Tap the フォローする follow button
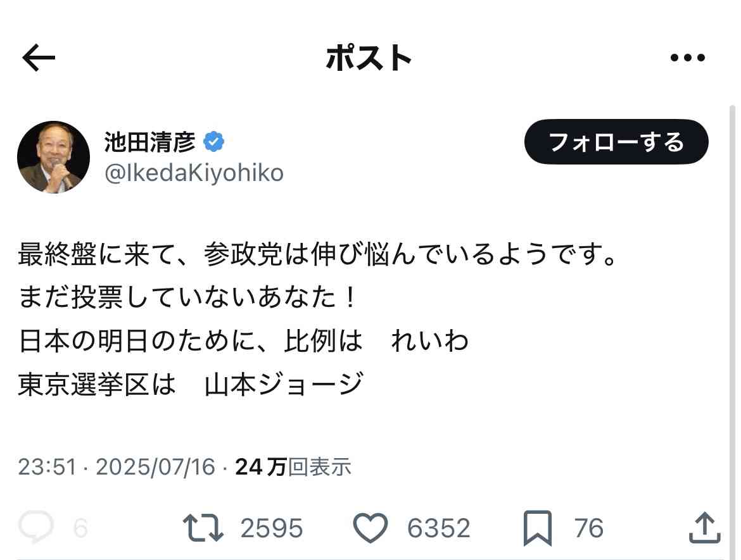 coord(616,142)
